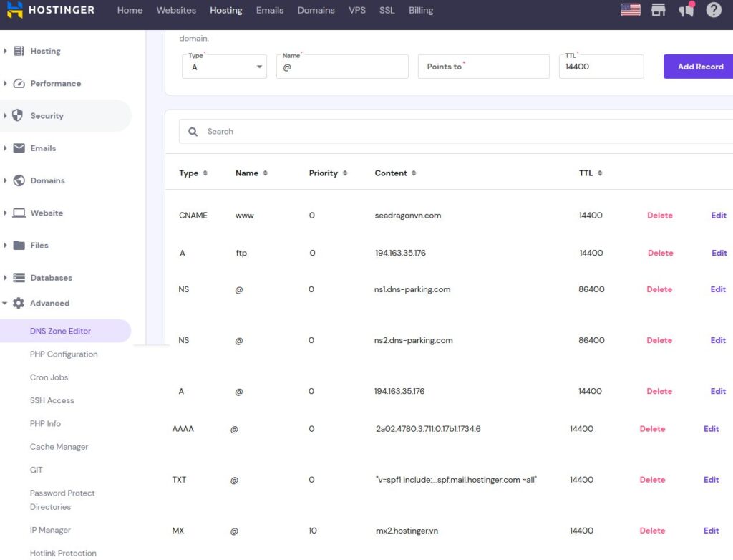Open the record Type dropdown
The height and width of the screenshot is (560, 733).
(224, 67)
